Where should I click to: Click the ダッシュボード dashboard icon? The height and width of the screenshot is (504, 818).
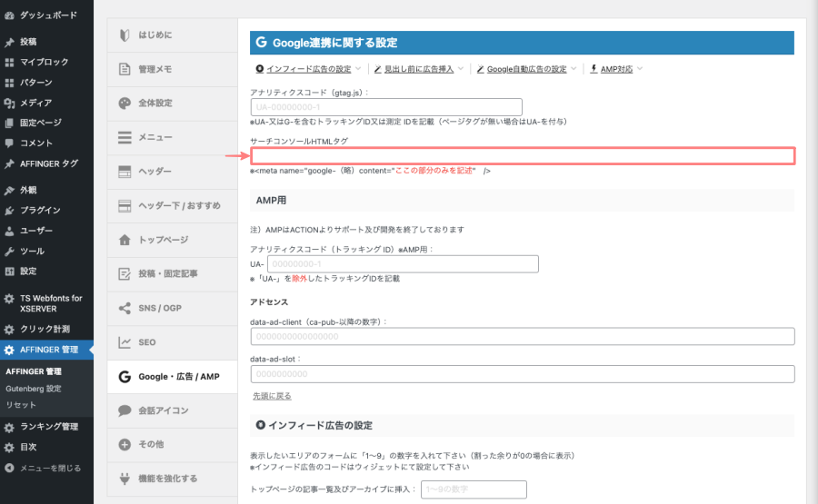(x=9, y=15)
